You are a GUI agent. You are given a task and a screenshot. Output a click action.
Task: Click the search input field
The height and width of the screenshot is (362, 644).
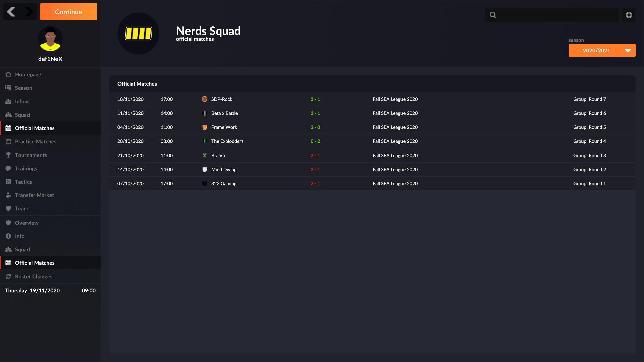tap(552, 15)
